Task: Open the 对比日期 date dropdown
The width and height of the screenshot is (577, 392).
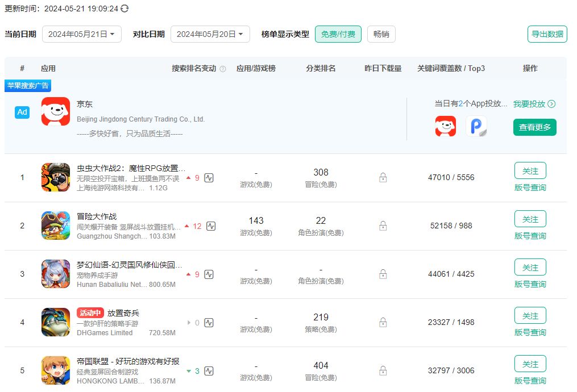Action: tap(210, 34)
